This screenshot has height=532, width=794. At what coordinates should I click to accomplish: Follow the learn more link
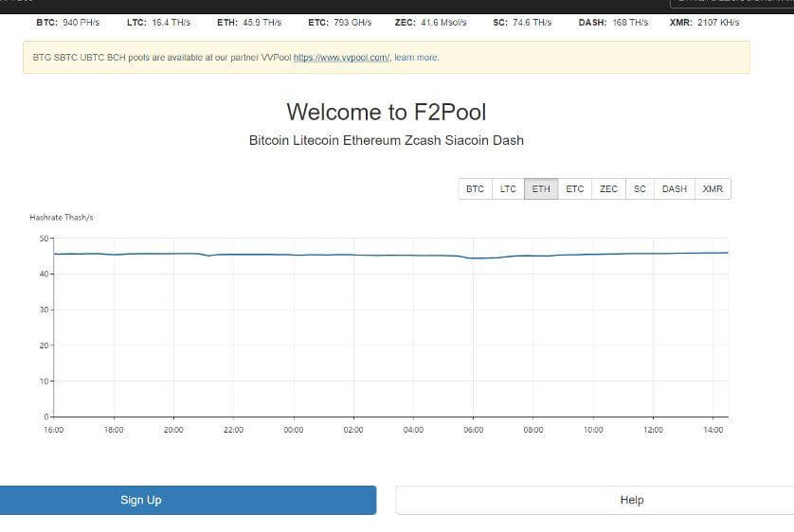[x=416, y=58]
